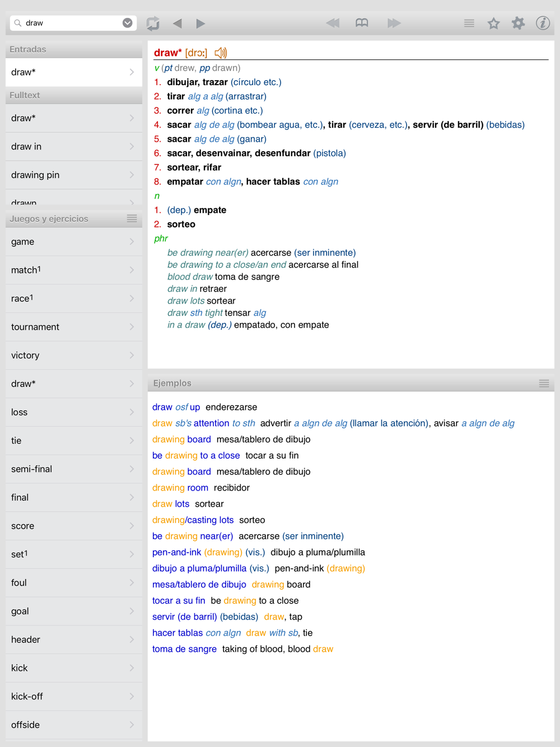Click headword 'draw*' in entry title
The height and width of the screenshot is (747, 560).
(x=168, y=53)
